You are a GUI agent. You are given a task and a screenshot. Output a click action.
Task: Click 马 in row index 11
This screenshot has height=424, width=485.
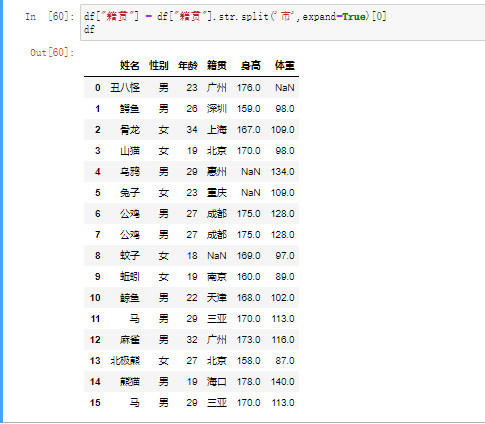coord(135,319)
